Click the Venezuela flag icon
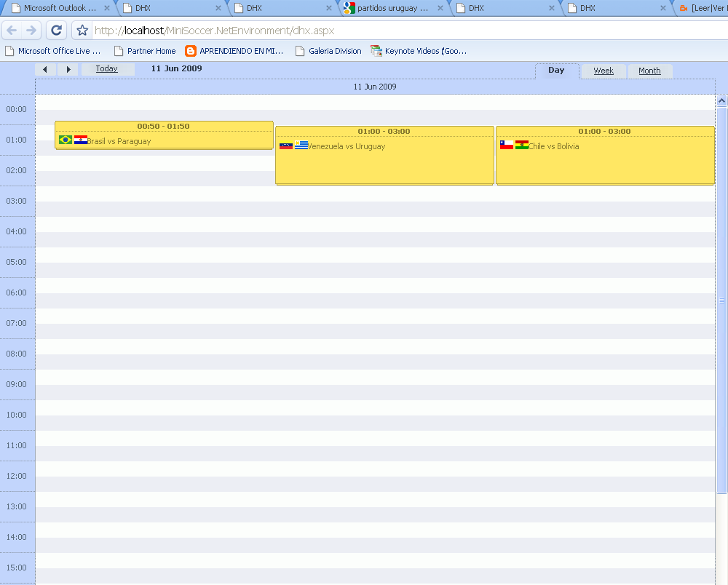Image resolution: width=728 pixels, height=585 pixels. tap(286, 145)
